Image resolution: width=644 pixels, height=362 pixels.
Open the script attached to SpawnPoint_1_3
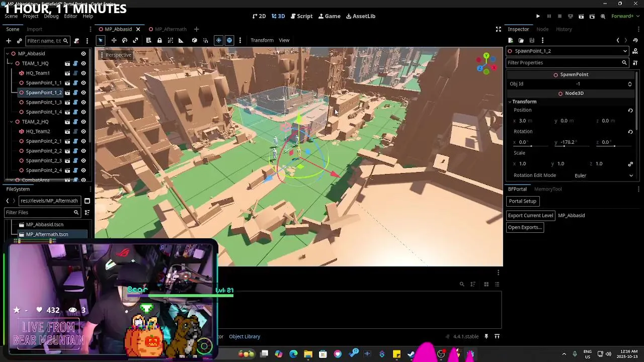tap(75, 102)
